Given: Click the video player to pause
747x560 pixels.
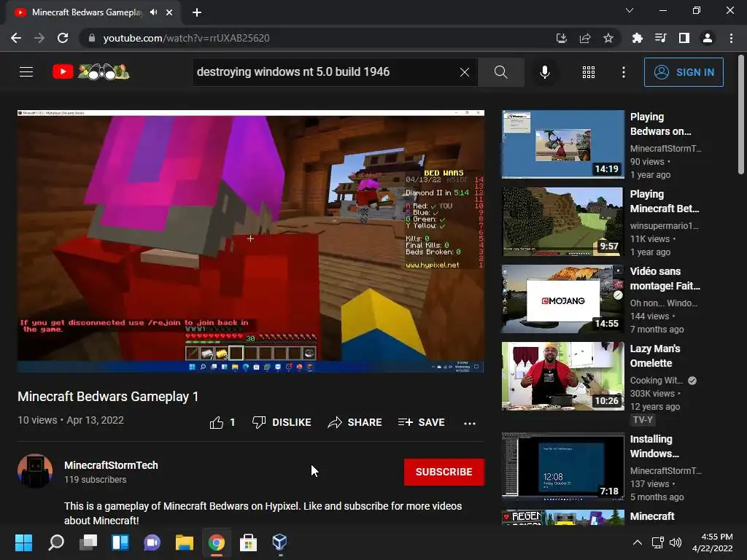Looking at the screenshot, I should 251,241.
